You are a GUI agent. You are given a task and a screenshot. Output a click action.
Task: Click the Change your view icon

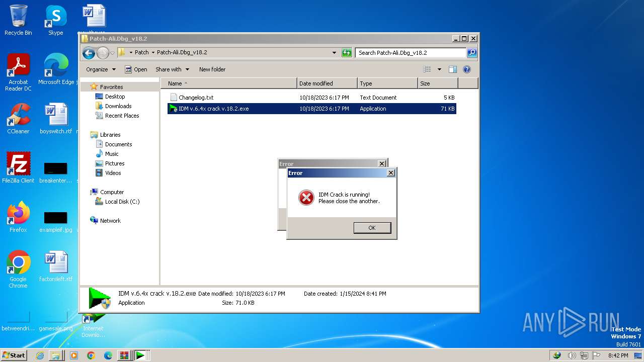(x=427, y=69)
